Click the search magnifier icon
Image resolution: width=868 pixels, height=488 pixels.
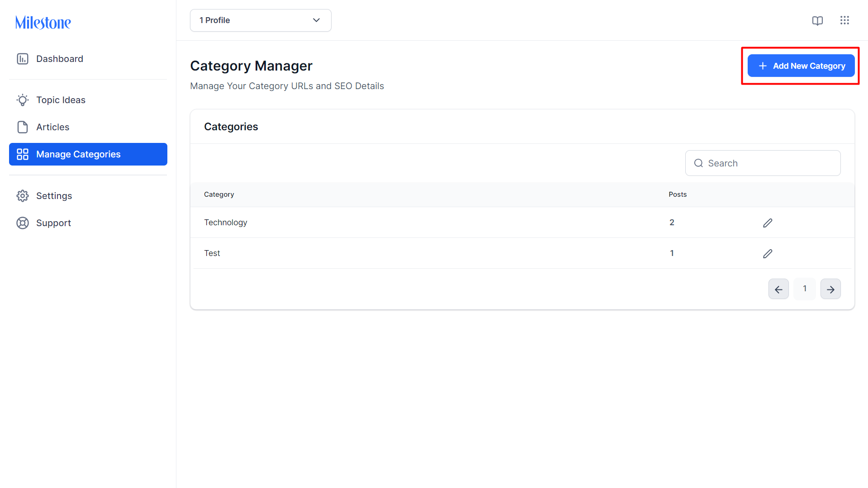[x=698, y=163]
